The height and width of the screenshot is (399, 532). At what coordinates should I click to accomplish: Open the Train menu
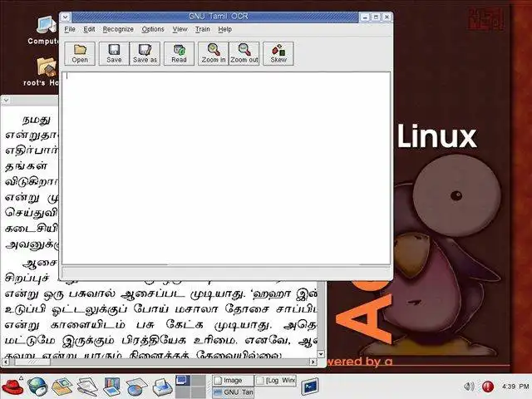(x=203, y=29)
